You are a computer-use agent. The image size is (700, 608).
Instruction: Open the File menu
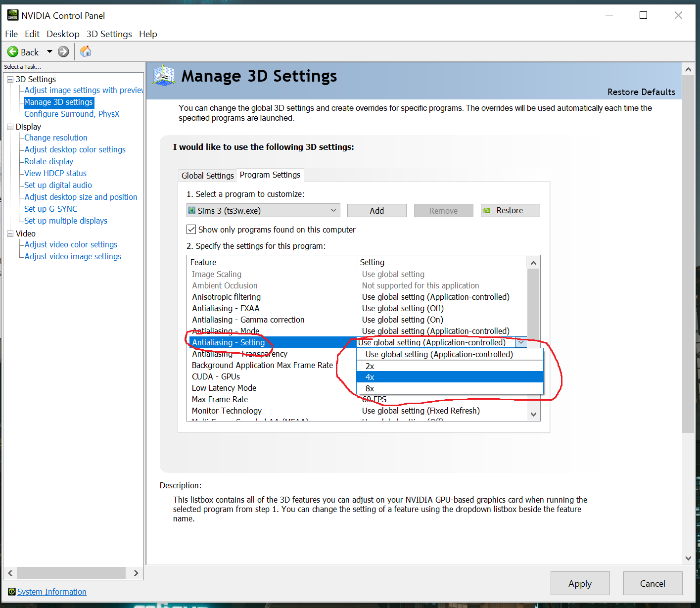pos(11,34)
